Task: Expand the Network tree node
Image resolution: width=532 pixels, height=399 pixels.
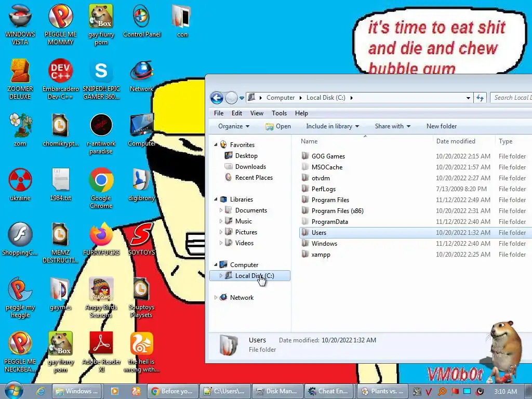Action: [x=216, y=298]
